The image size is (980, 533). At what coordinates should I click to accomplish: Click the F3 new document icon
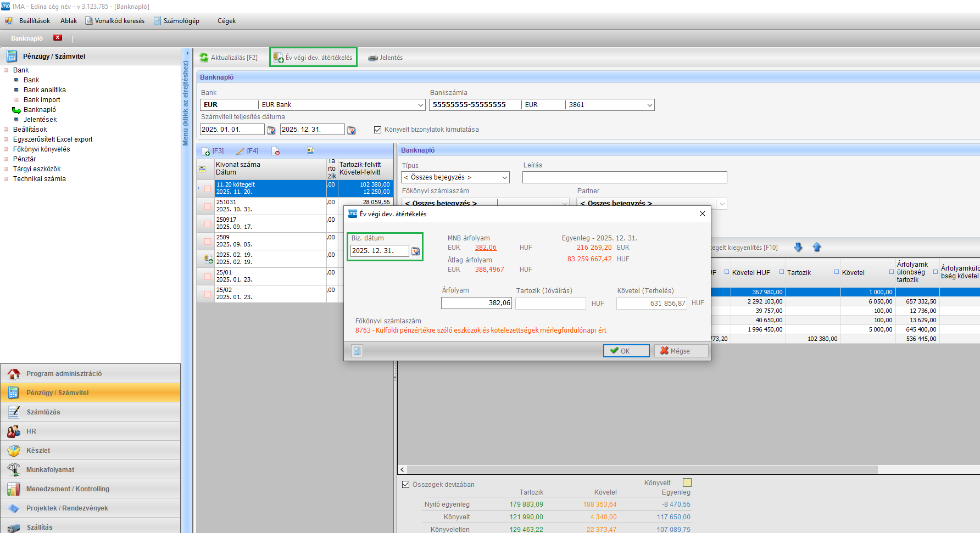pos(206,152)
